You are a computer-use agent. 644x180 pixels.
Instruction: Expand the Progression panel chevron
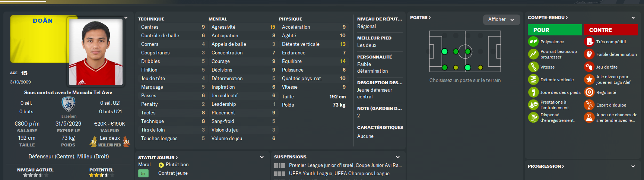[633, 167]
